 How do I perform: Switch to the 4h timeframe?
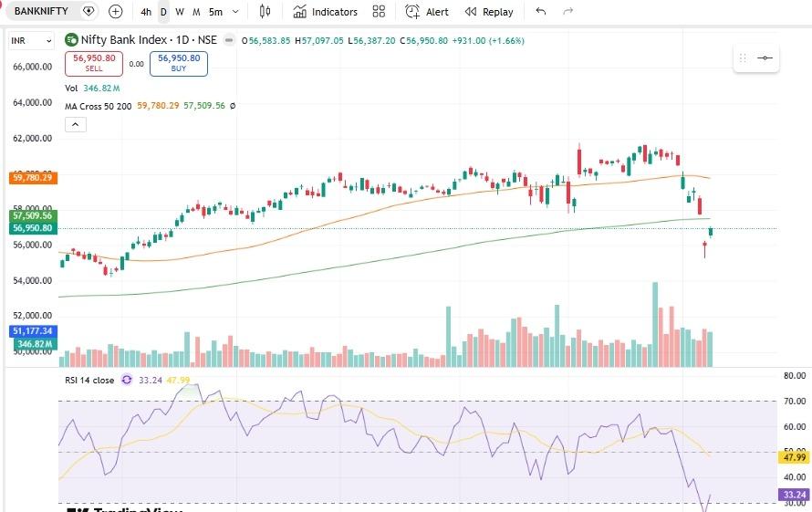146,11
